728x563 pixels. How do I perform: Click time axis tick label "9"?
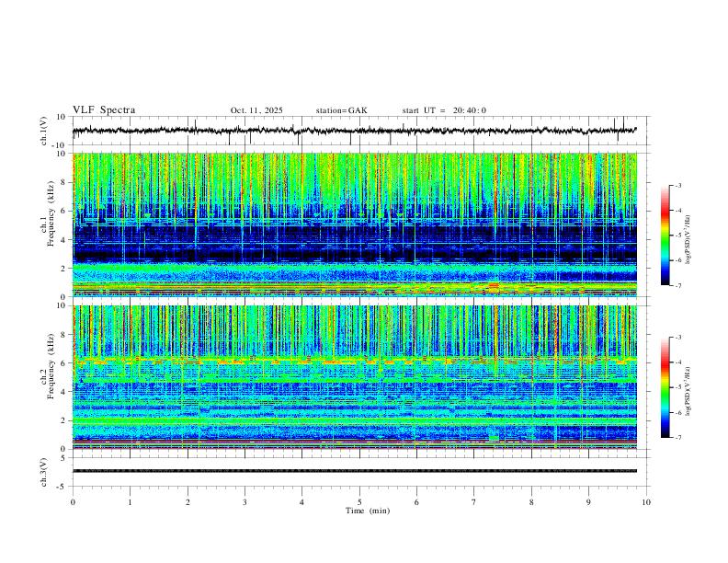tap(588, 502)
